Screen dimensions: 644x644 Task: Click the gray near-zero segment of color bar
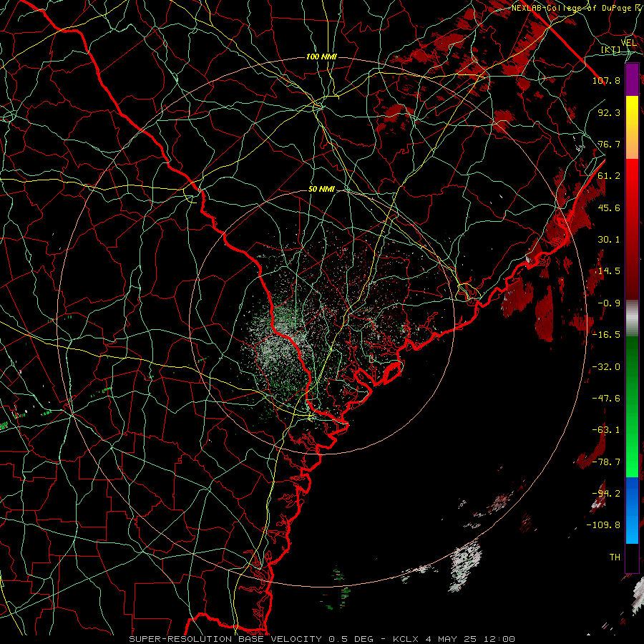pyautogui.click(x=632, y=318)
